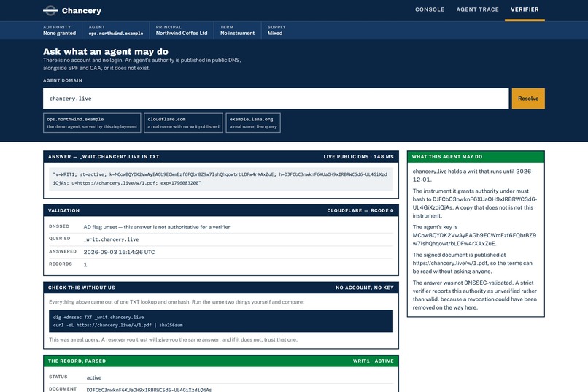The height and width of the screenshot is (392, 588).
Task: Click the 'VALIDATION' section header
Action: pyautogui.click(x=63, y=210)
